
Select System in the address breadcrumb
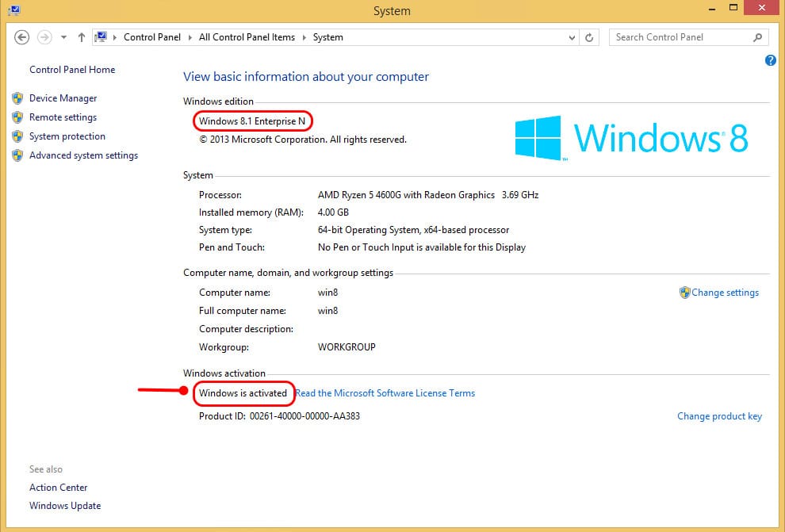328,37
